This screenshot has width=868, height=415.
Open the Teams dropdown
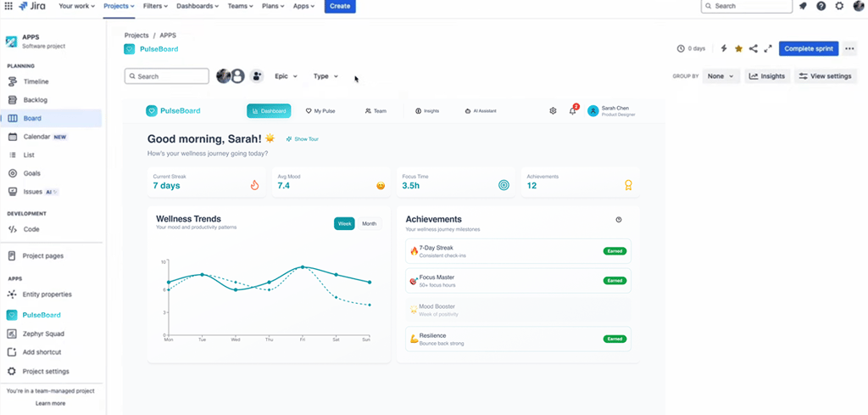point(241,6)
